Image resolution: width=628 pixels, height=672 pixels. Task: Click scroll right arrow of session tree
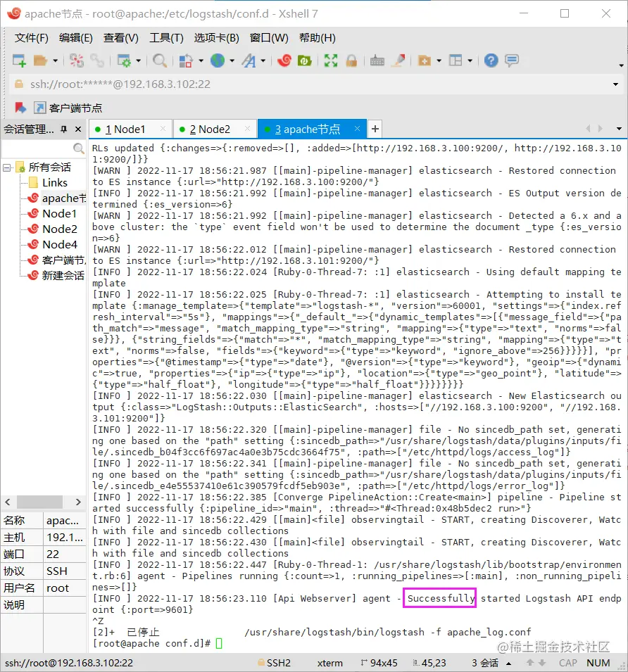pos(78,502)
